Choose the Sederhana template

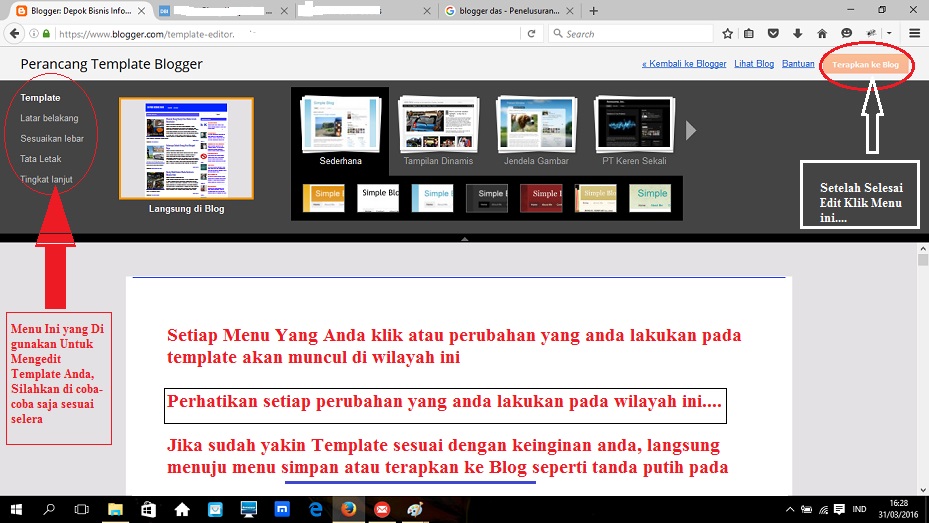(340, 130)
